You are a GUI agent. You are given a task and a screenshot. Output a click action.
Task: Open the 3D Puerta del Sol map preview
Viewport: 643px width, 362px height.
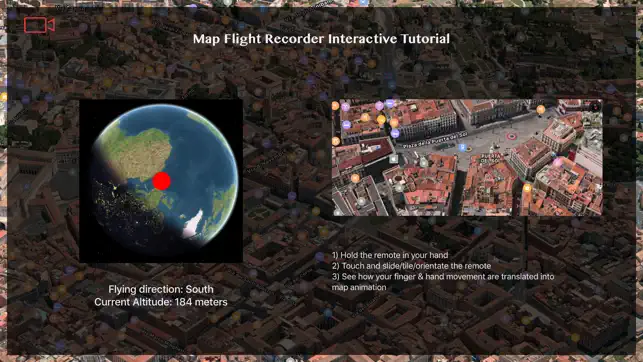click(x=467, y=157)
